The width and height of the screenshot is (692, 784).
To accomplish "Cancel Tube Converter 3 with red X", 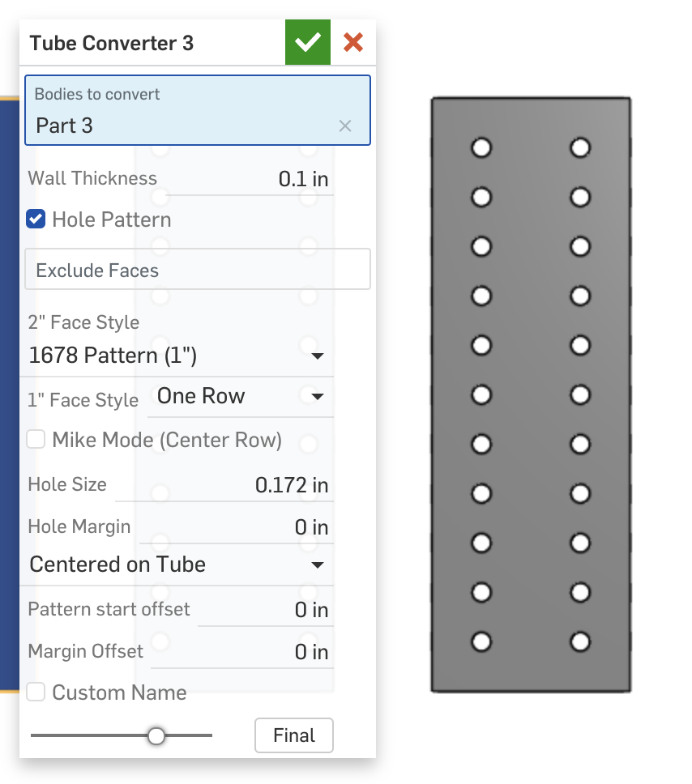I will pos(353,42).
